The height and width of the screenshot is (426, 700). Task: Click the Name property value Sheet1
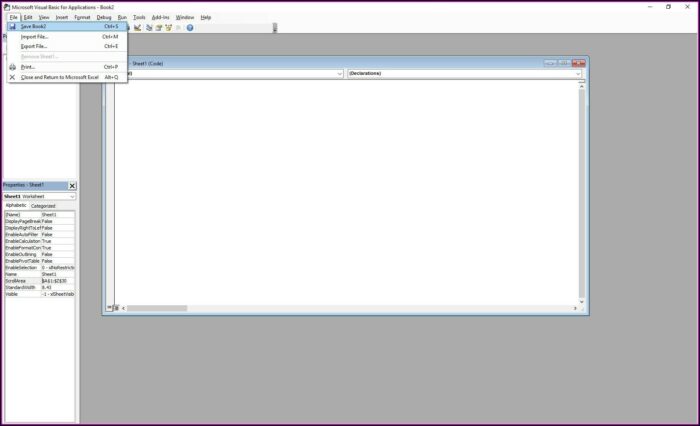pos(58,274)
